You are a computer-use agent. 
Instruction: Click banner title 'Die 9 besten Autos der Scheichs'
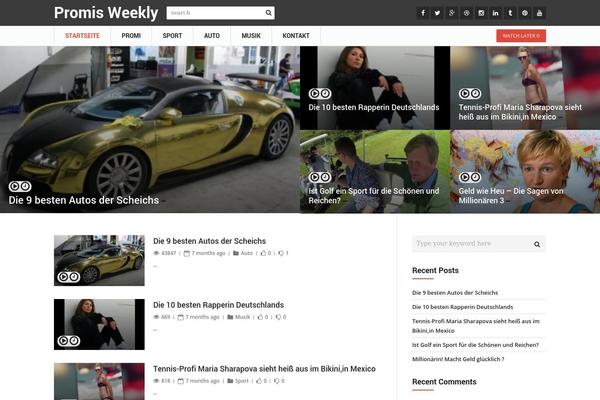pos(84,200)
